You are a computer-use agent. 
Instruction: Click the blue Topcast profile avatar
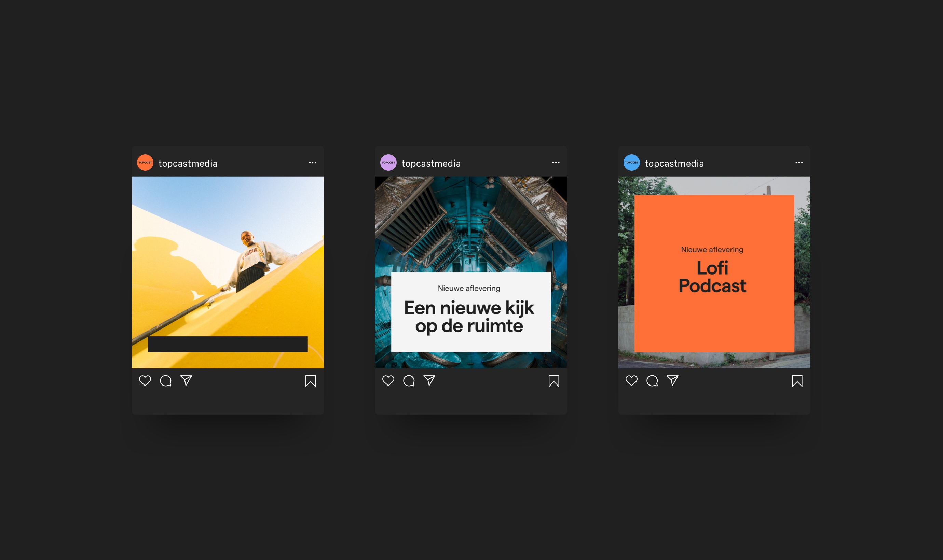(631, 163)
